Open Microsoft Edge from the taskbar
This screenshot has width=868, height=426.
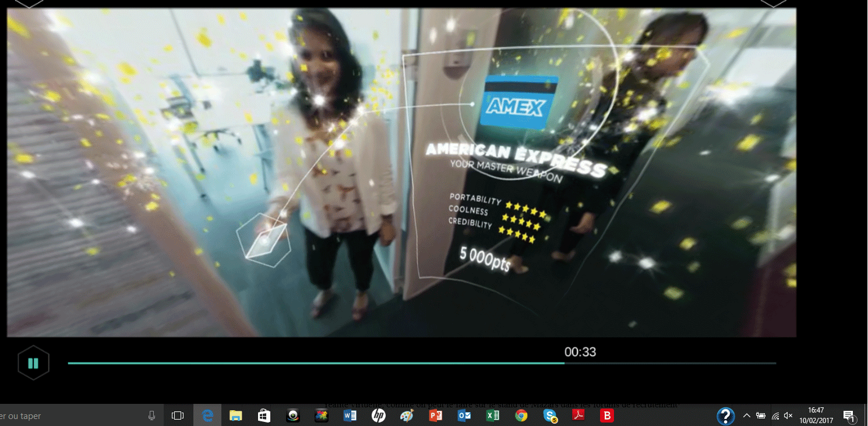(x=207, y=416)
